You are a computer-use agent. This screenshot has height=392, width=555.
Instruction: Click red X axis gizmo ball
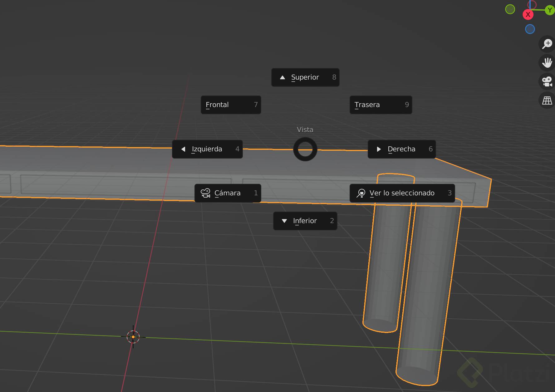[x=528, y=14]
